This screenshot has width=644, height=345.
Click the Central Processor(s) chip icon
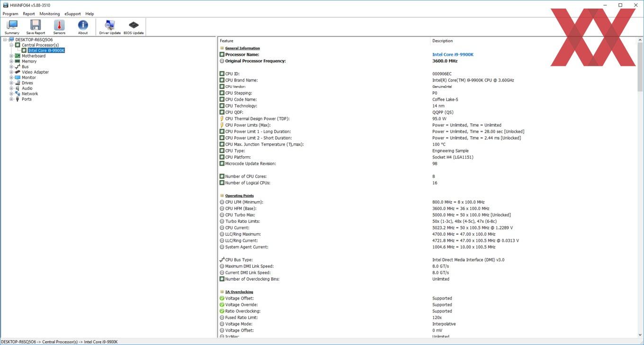click(x=18, y=45)
